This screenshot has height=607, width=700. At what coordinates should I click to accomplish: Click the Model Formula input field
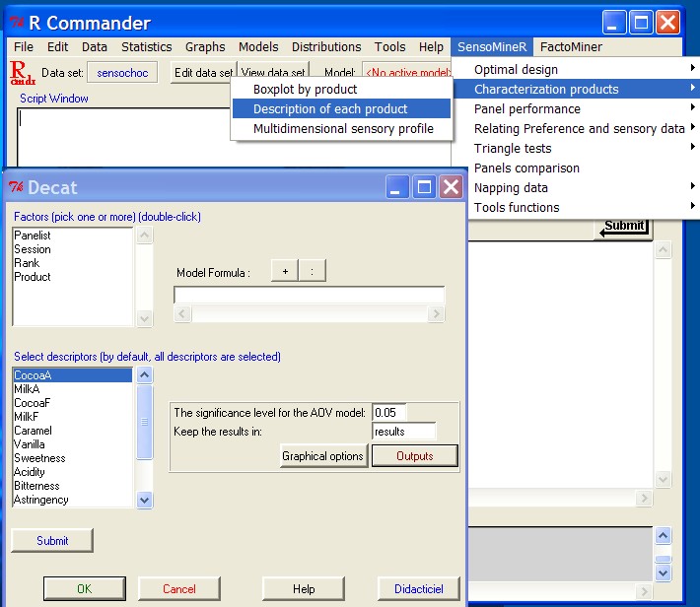[309, 295]
